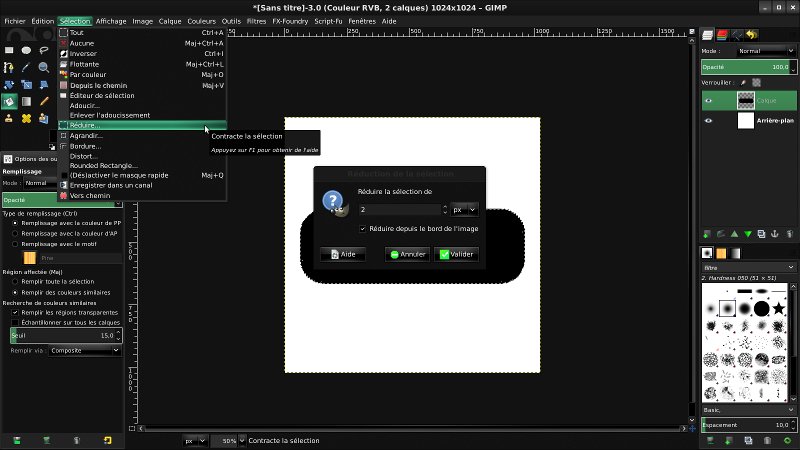
Task: Select the Bucket Fill tool
Action: 9,102
